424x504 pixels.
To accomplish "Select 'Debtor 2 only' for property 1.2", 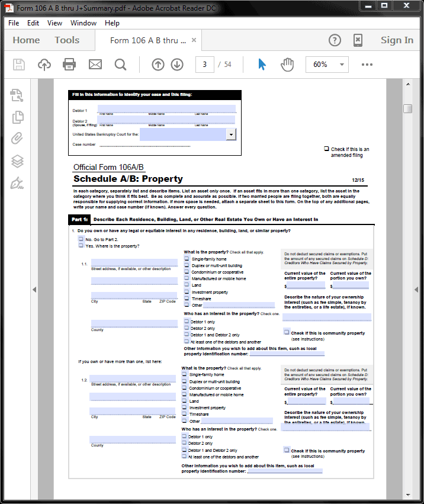I will (x=185, y=442).
